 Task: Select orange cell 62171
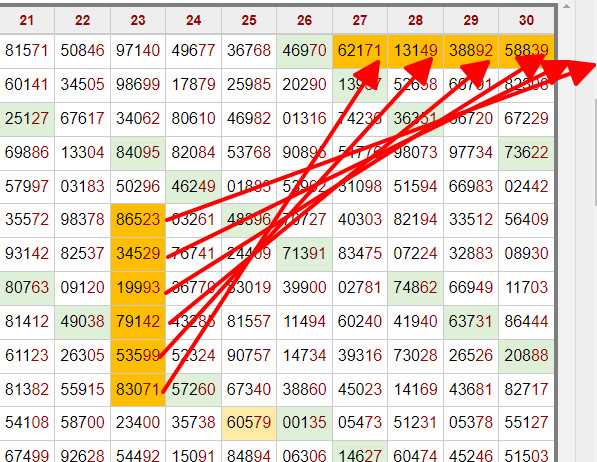click(x=360, y=51)
